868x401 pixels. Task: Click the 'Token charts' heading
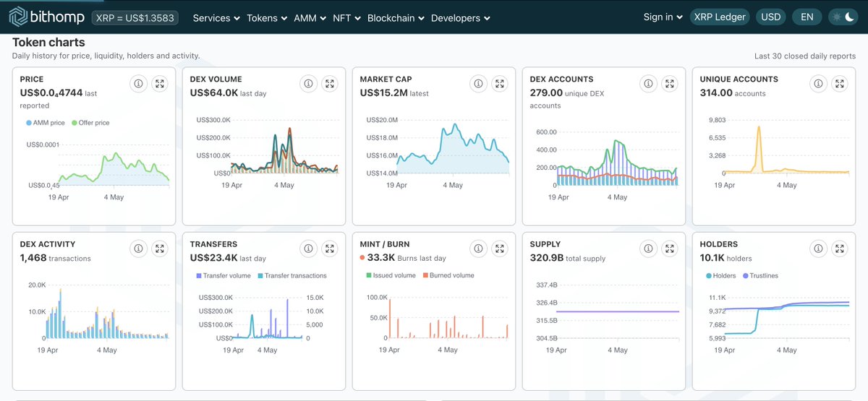48,43
